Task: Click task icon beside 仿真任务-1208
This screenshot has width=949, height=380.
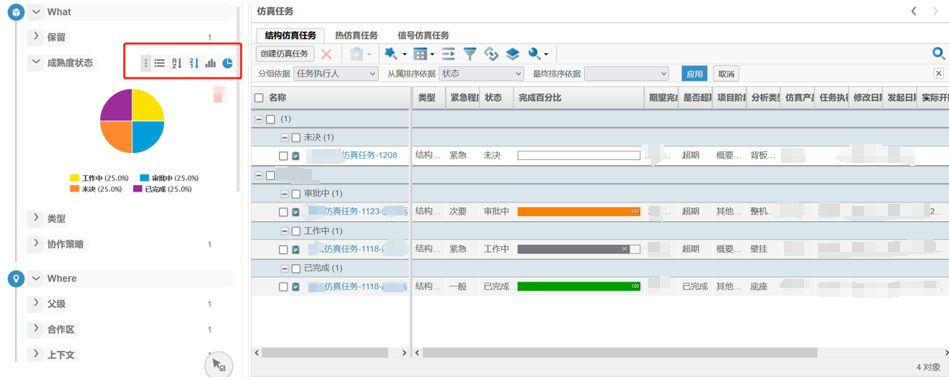Action: [x=296, y=156]
